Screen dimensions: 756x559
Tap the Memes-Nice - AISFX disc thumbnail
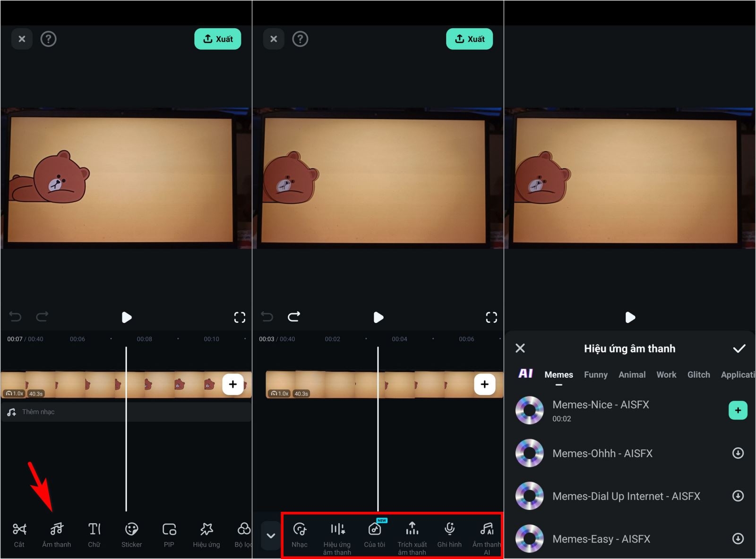click(x=530, y=410)
